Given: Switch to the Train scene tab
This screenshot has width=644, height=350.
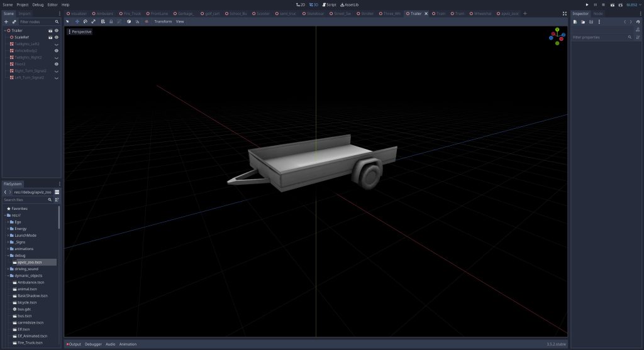Looking at the screenshot, I should (x=440, y=13).
